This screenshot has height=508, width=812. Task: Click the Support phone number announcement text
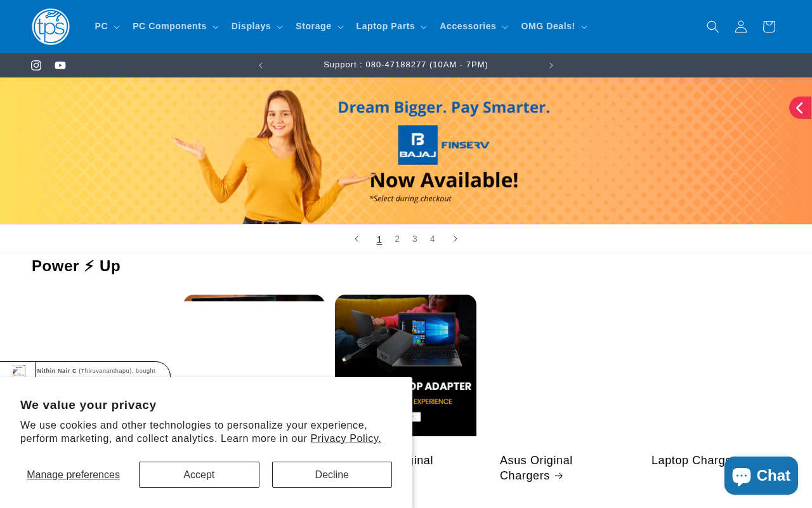406,65
